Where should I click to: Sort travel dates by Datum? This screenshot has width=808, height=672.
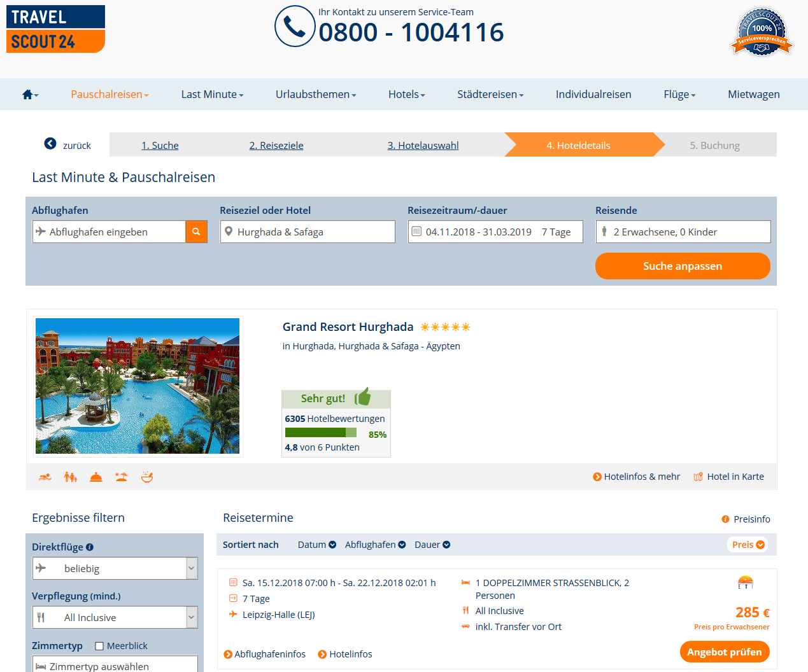coord(316,545)
